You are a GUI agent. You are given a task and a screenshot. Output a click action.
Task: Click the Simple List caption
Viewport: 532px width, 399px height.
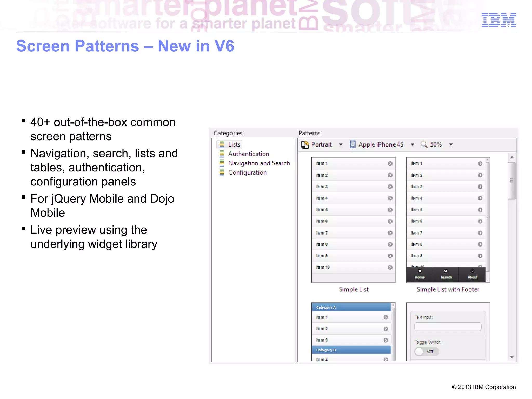point(354,289)
